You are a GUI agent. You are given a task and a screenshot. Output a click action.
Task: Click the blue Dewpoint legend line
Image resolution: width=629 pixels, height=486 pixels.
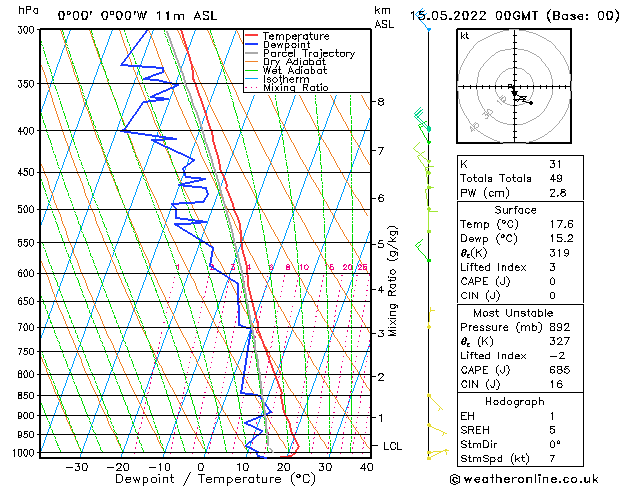point(252,45)
